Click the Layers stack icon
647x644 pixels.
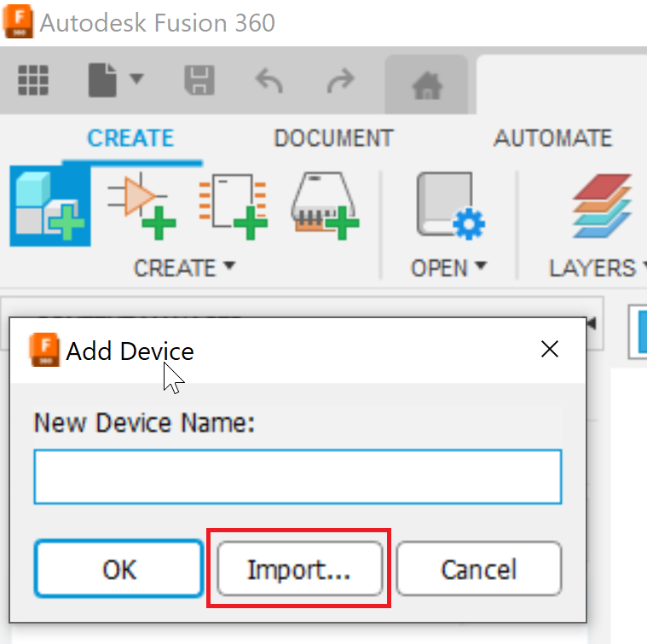602,206
